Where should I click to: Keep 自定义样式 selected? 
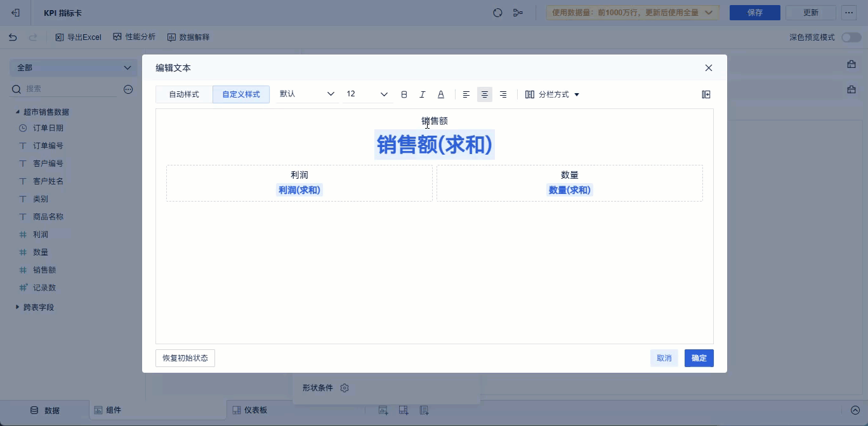pos(240,94)
